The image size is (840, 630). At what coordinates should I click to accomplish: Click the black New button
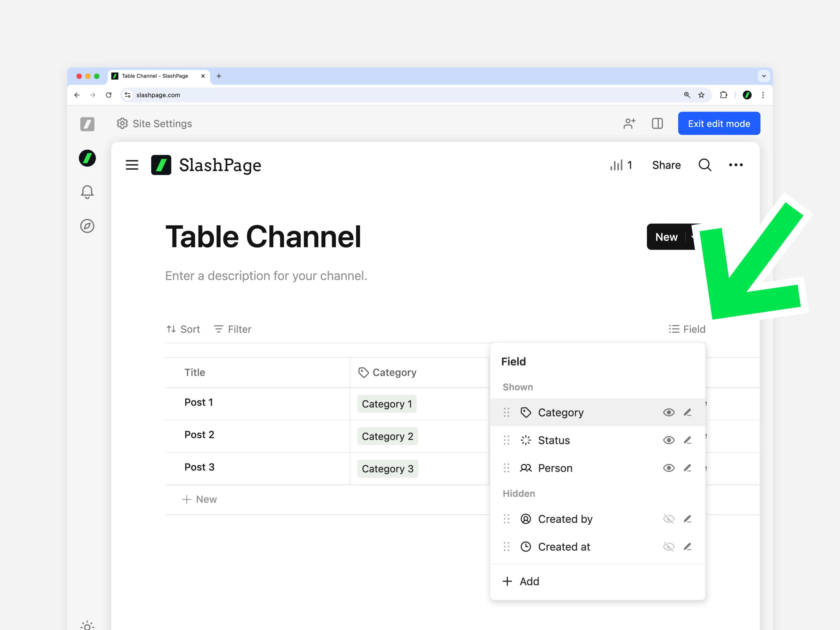click(666, 237)
